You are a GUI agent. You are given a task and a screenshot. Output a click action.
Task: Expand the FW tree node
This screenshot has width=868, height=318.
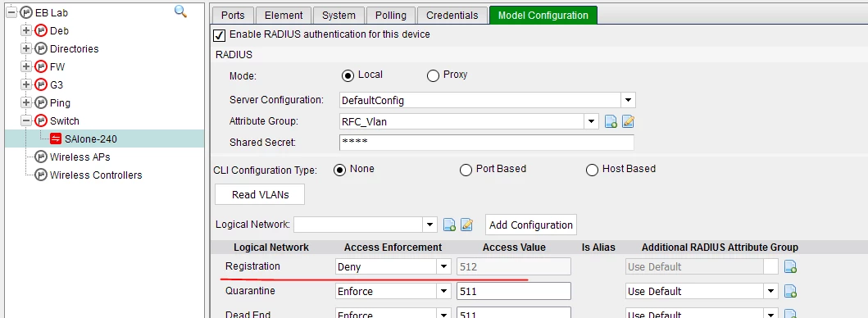[x=26, y=67]
